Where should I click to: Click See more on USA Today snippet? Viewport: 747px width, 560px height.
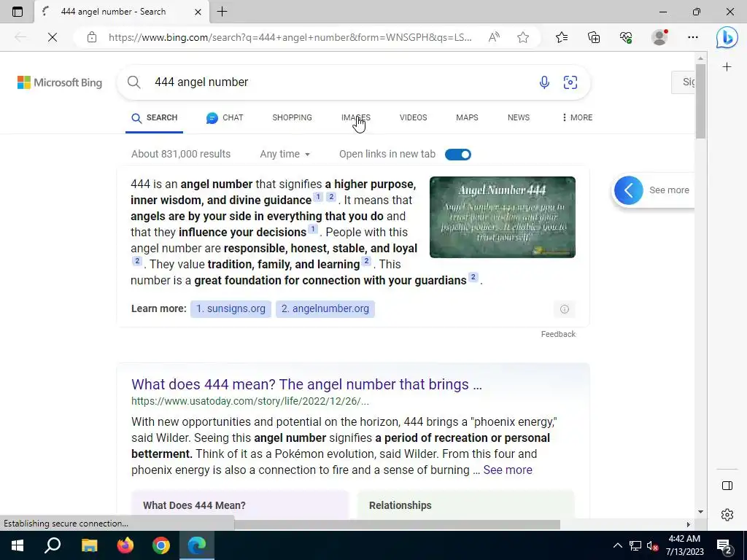coord(508,470)
